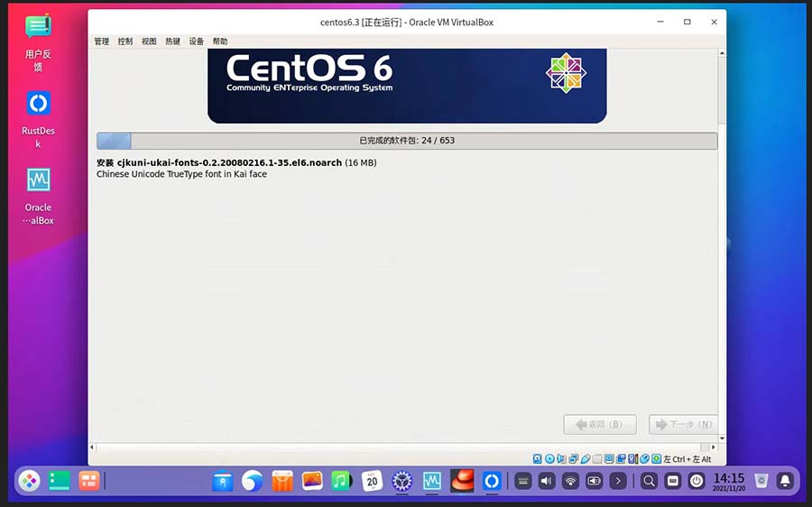Viewport: 812px width, 507px height.
Task: Toggle the Wi-Fi network tray icon
Action: pyautogui.click(x=570, y=481)
